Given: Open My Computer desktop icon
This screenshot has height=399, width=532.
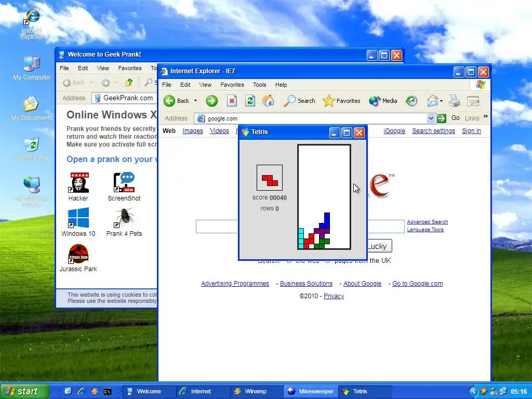Looking at the screenshot, I should tap(32, 68).
